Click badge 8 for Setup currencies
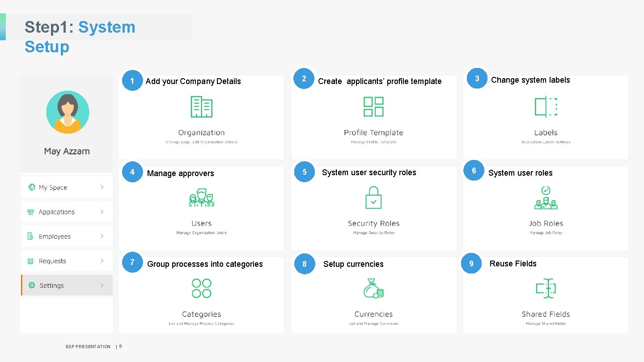 pos(305,264)
